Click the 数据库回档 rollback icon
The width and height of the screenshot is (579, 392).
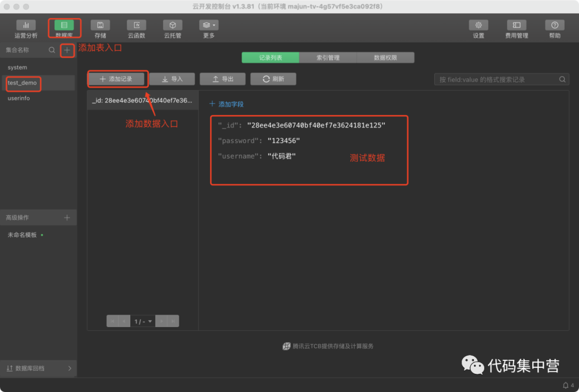[x=10, y=368]
